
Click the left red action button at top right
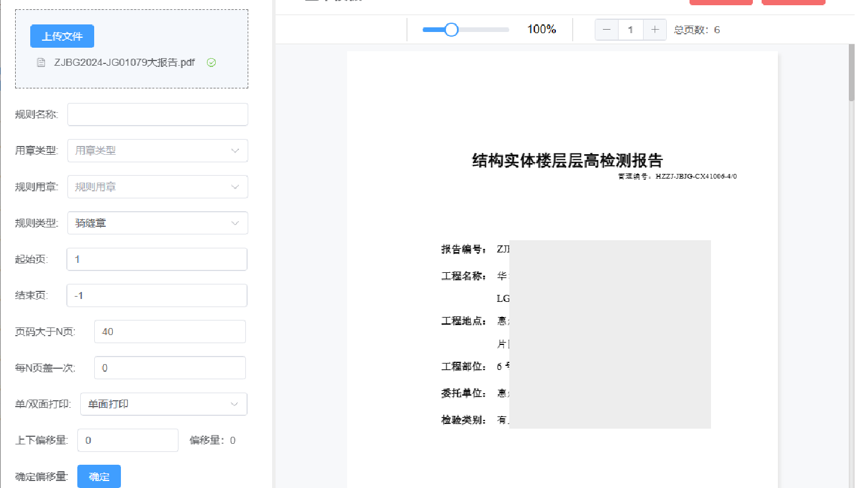(721, 2)
